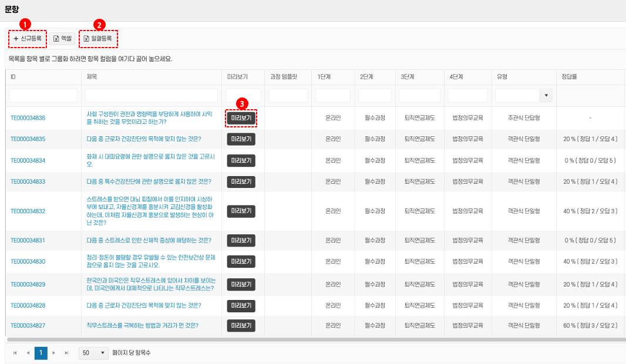The image size is (626, 364).
Task: Select page number 1 in pager
Action: (41, 353)
